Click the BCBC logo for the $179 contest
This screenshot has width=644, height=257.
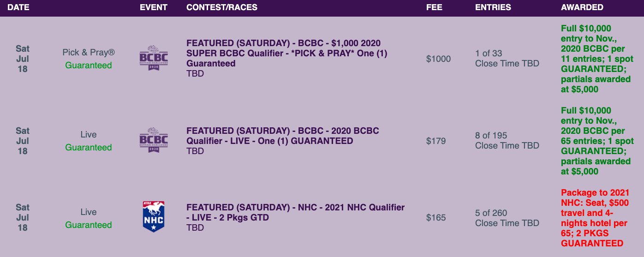[154, 140]
